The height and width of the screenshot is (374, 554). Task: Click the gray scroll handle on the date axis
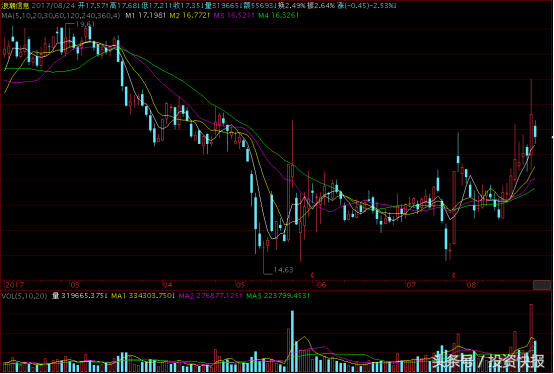coord(542,285)
